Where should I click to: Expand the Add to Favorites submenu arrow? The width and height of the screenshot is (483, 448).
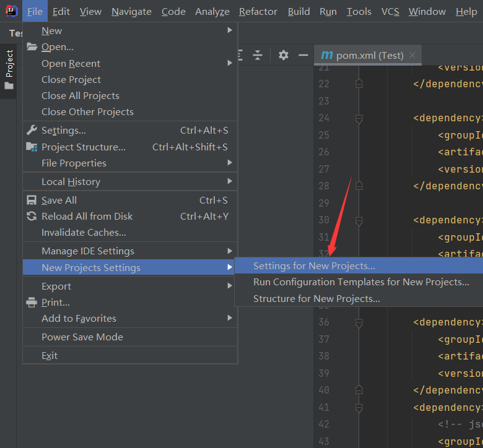(230, 318)
